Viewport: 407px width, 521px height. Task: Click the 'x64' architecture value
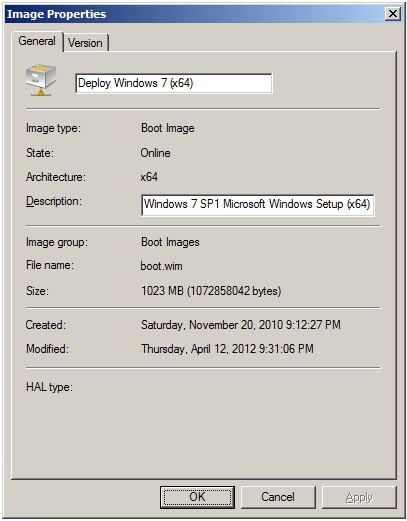[149, 177]
